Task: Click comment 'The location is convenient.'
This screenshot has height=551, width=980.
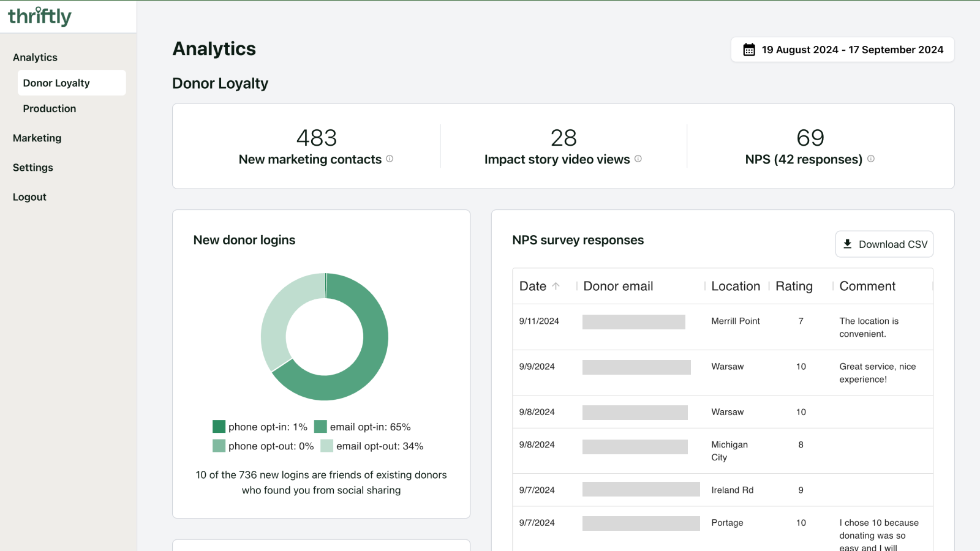Action: coord(869,328)
